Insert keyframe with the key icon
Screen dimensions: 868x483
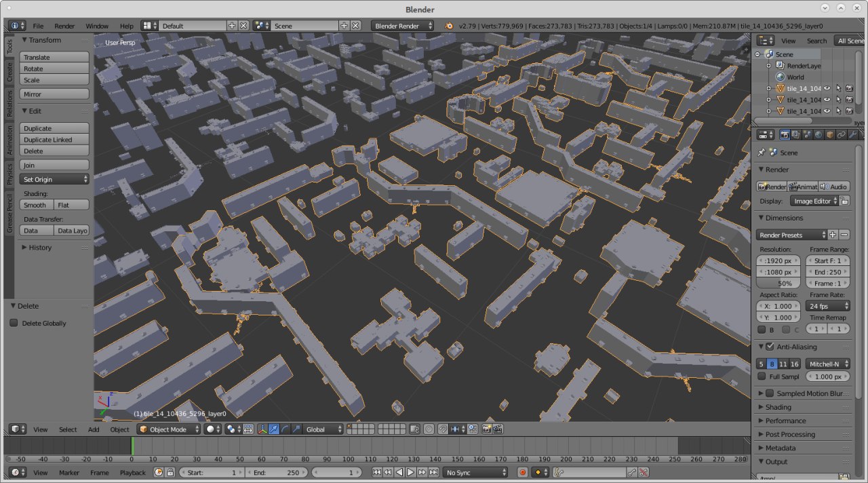click(x=631, y=472)
